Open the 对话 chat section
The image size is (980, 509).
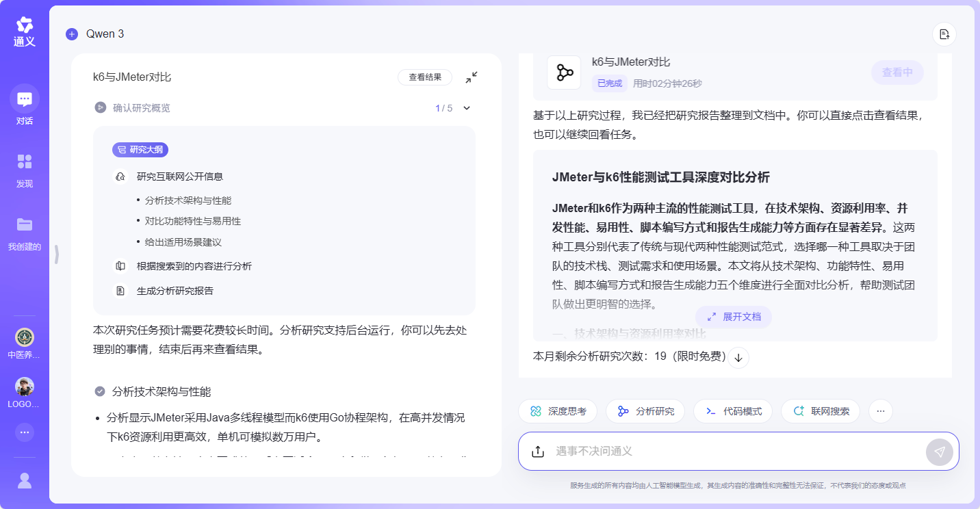[25, 100]
